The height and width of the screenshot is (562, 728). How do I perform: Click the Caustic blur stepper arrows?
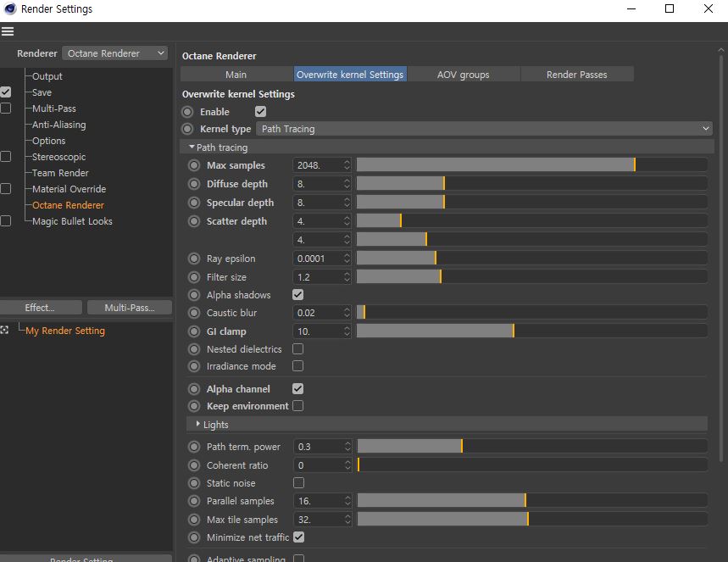347,313
